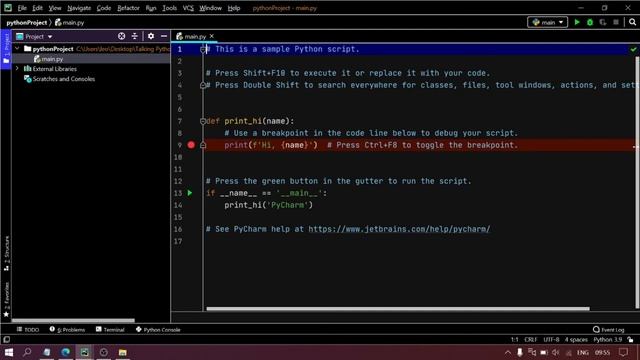Fold the comment block at line 1

203,49
